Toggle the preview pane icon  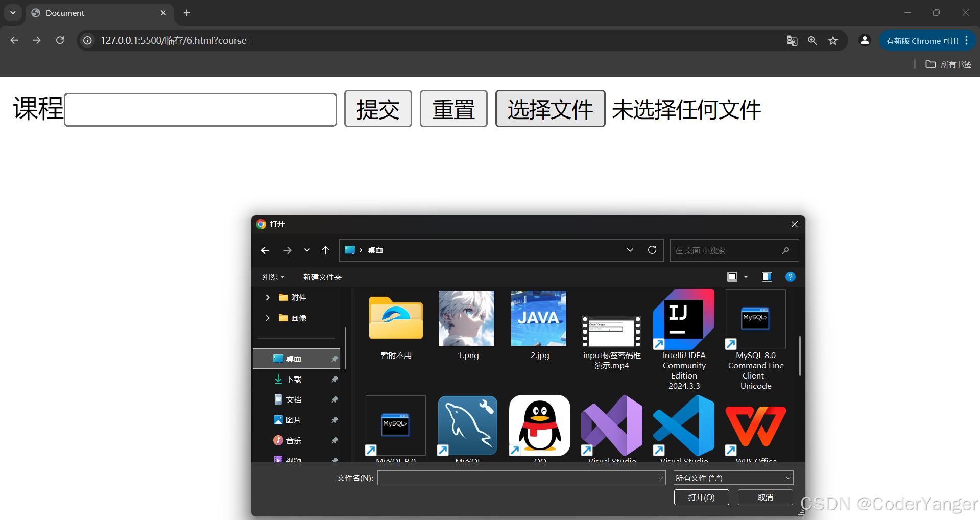point(767,277)
